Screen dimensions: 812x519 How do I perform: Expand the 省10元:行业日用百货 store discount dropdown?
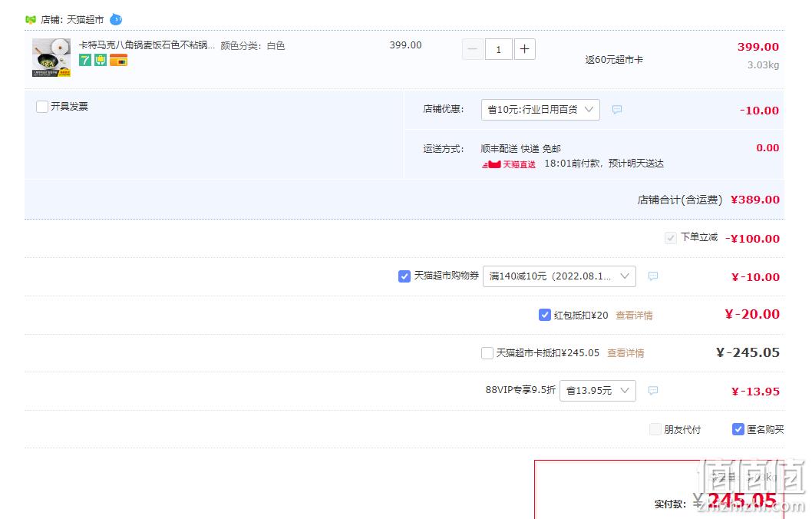pyautogui.click(x=540, y=110)
